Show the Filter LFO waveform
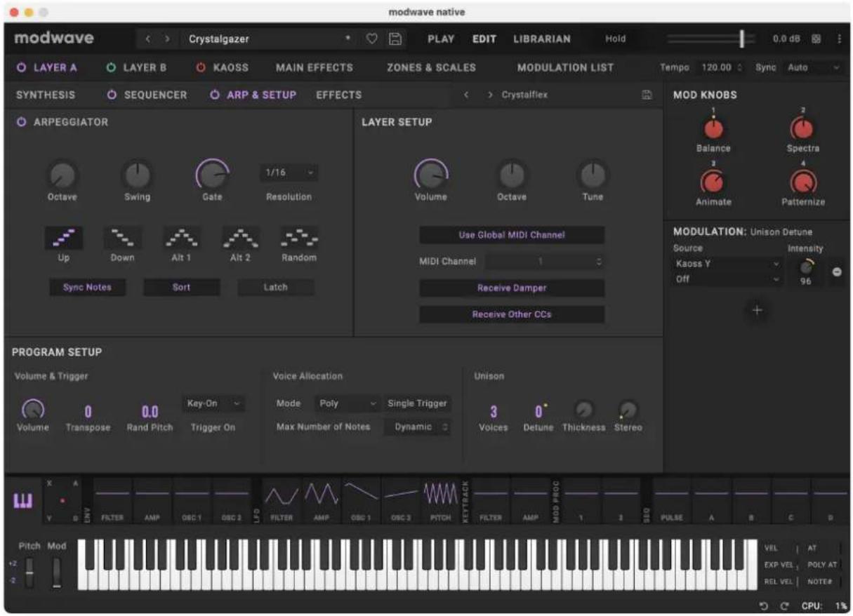The height and width of the screenshot is (616, 853). click(x=282, y=501)
